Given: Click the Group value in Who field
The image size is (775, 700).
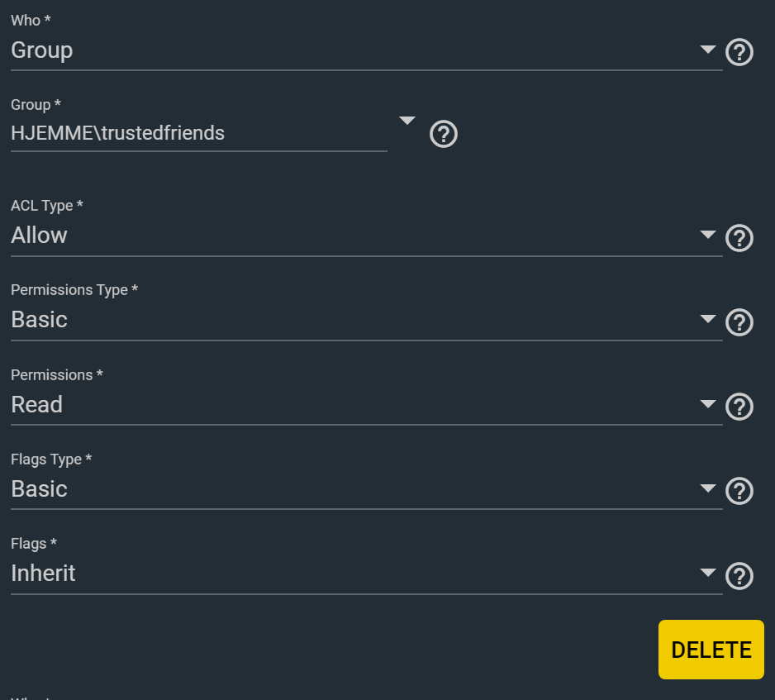Looking at the screenshot, I should click(41, 50).
